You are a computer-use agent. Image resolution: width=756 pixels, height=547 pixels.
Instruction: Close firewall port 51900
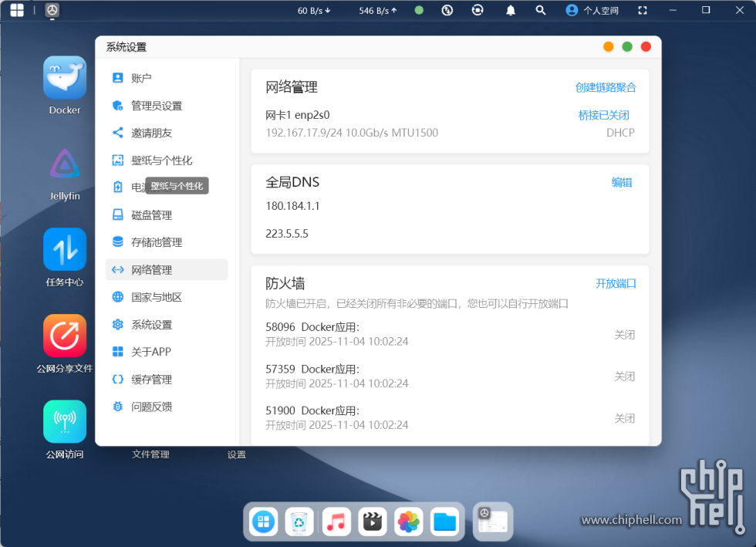point(626,417)
